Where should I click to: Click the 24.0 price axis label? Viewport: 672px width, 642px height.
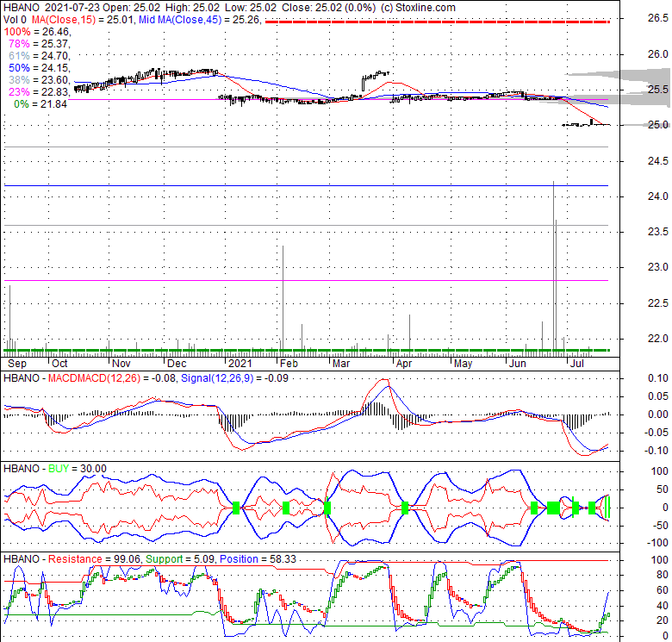[658, 196]
